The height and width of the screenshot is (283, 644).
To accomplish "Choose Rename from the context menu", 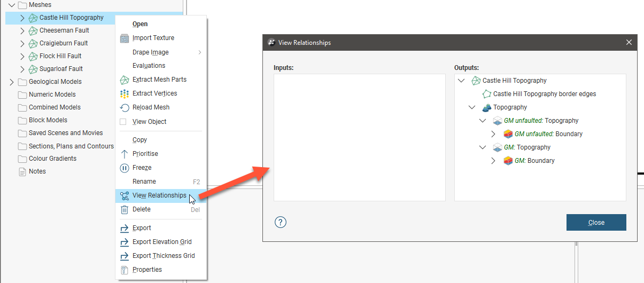I will (144, 182).
